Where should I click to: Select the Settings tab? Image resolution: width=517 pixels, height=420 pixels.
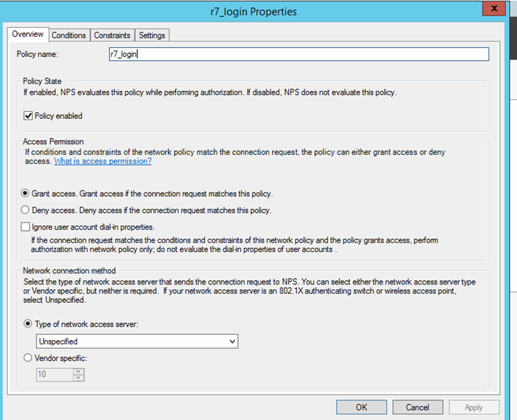[152, 35]
